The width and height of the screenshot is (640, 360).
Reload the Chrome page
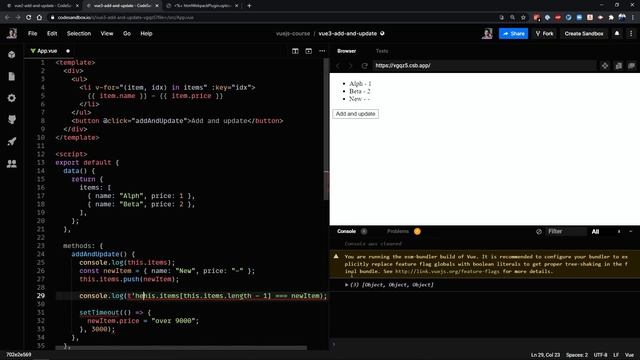point(29,18)
